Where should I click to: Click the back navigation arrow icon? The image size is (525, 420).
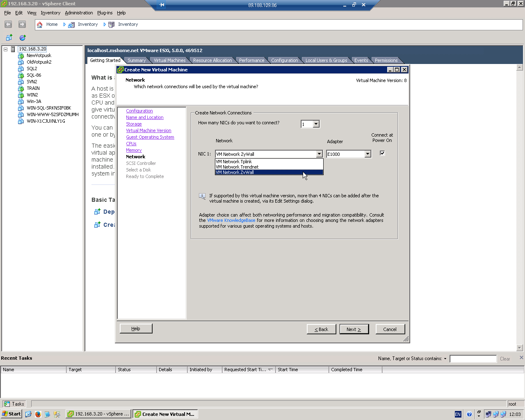click(8, 25)
